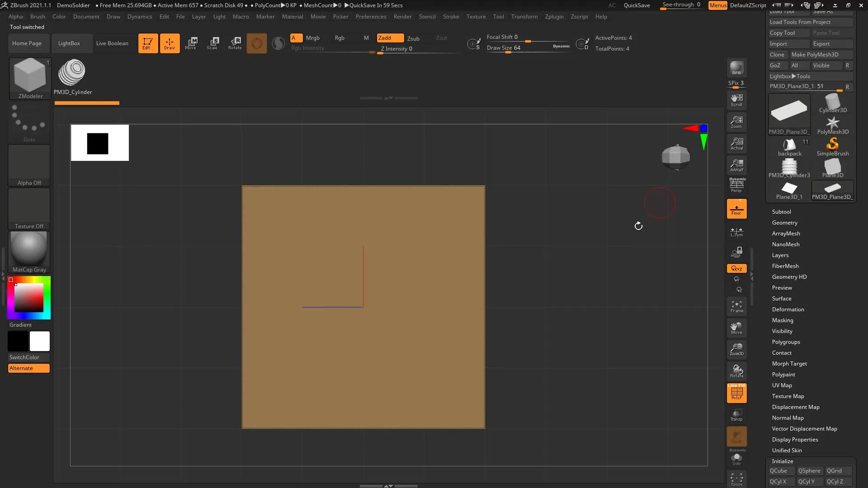The width and height of the screenshot is (868, 488).
Task: Toggle XYZ rotation mode
Action: [x=736, y=268]
